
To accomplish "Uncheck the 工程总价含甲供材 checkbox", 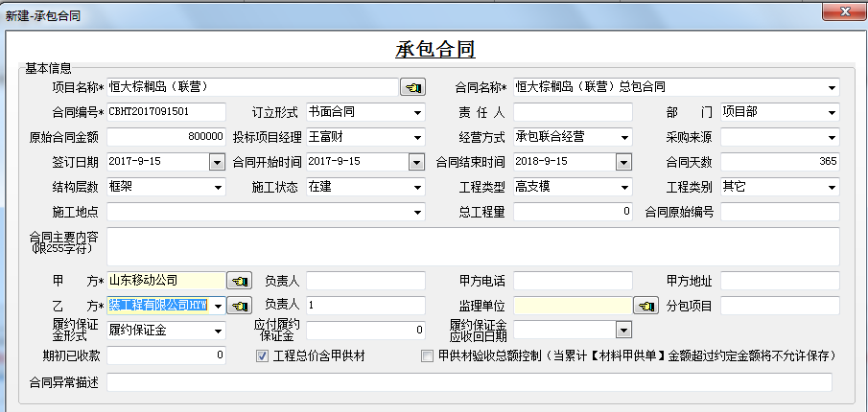I will tap(262, 355).
